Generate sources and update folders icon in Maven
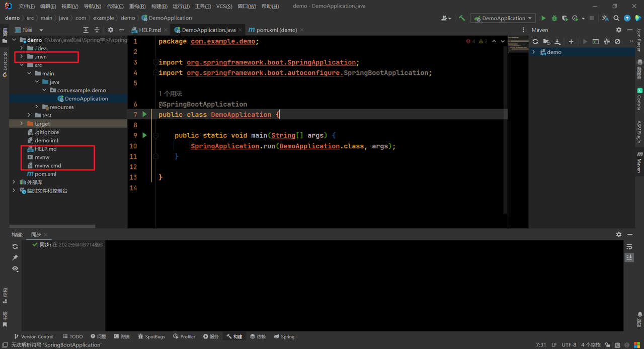The width and height of the screenshot is (644, 349). click(546, 42)
